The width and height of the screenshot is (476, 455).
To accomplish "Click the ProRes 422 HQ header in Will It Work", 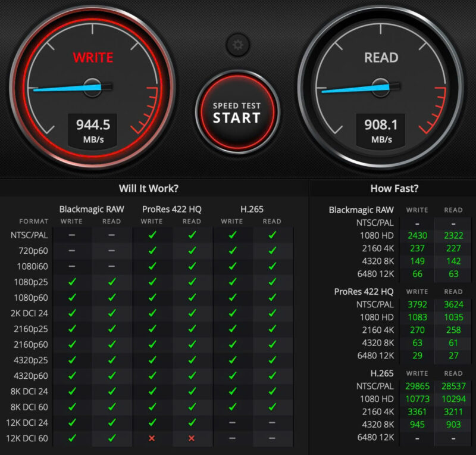I will click(172, 209).
